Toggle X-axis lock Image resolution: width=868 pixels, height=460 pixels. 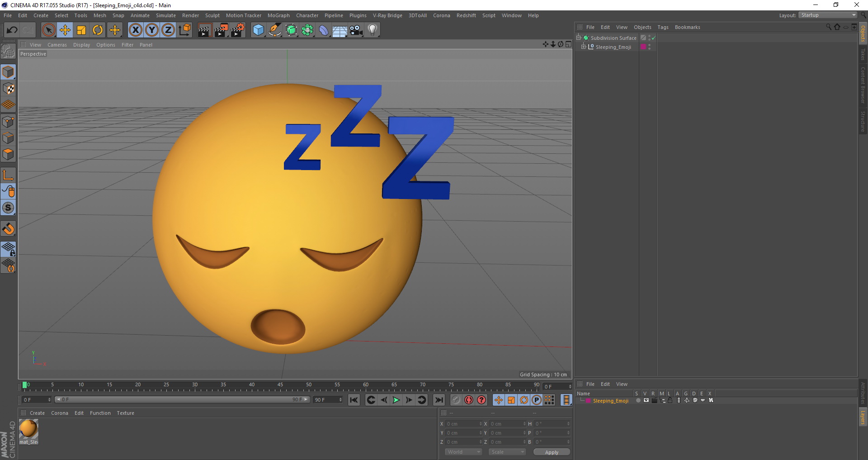pos(135,30)
